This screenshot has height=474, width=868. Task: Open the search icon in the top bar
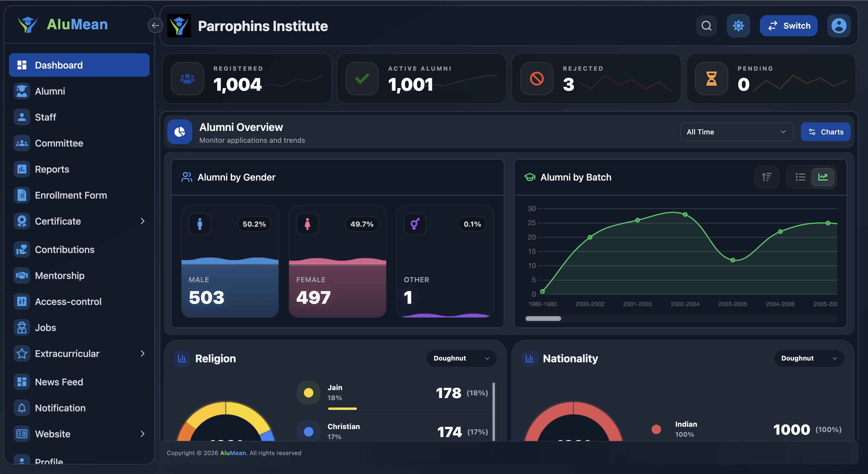(x=707, y=26)
